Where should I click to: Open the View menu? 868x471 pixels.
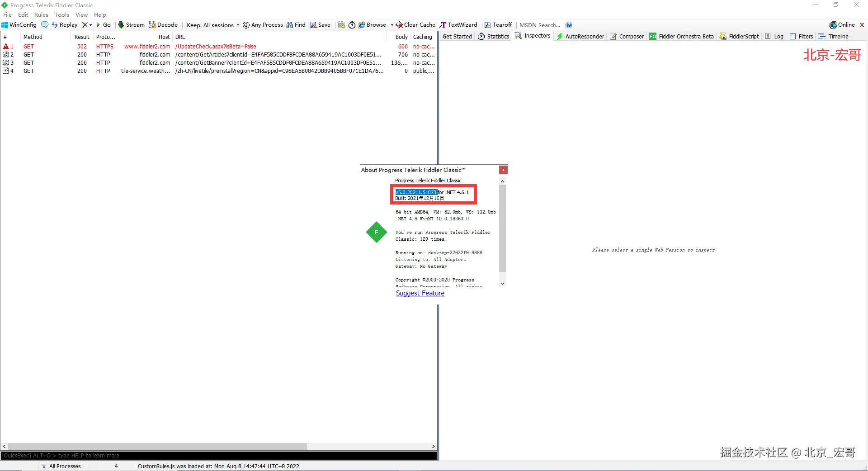pos(81,14)
